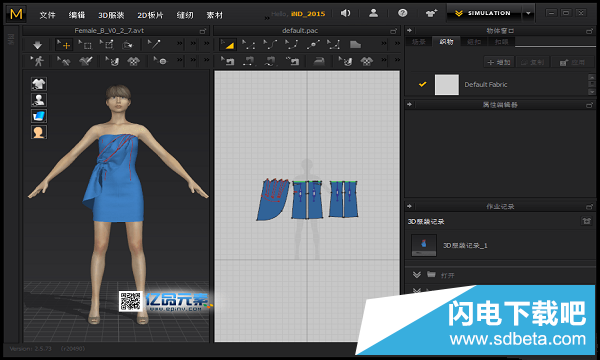Viewport: 600px width, 360px height.
Task: Click the speaker sound icon in title bar
Action: 346,13
